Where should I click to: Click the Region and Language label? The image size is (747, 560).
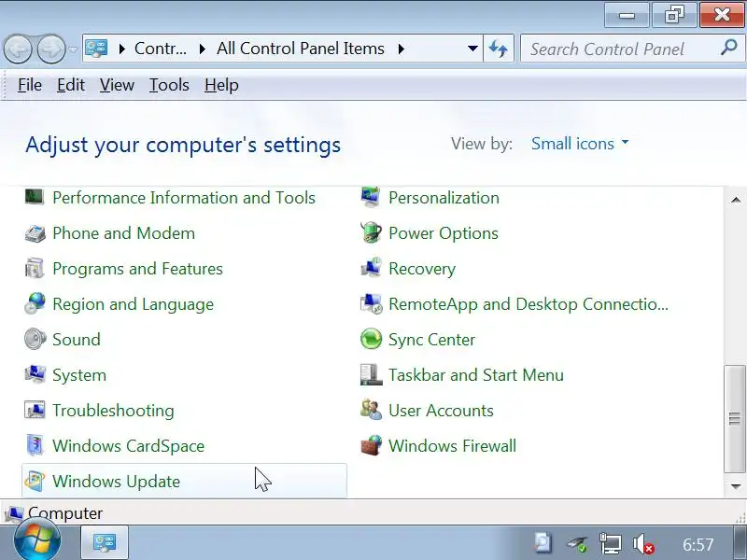point(133,304)
